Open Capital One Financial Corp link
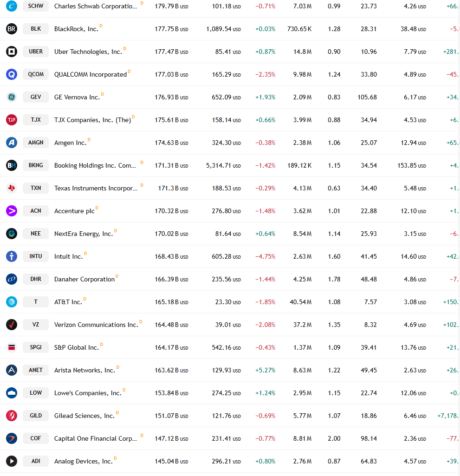This screenshot has height=476, width=460. [x=96, y=439]
